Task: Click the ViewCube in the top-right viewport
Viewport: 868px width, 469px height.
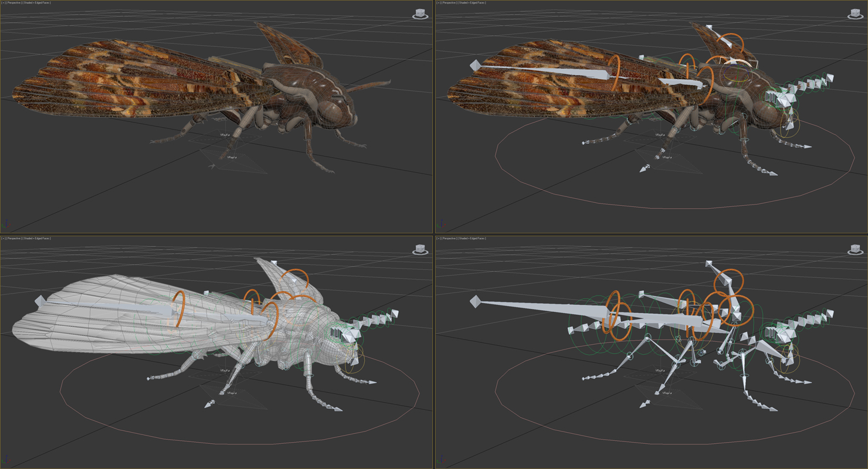Action: tap(855, 13)
